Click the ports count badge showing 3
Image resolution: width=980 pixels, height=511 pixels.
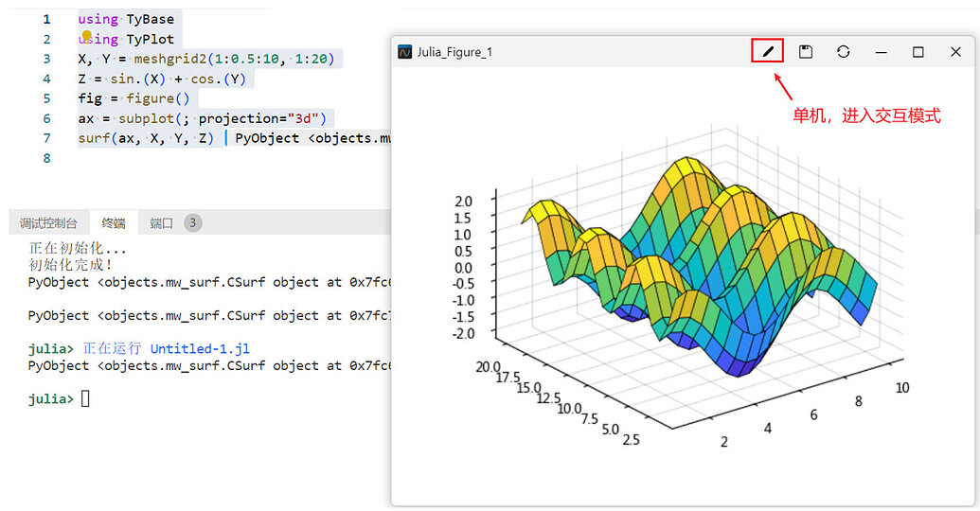tap(193, 223)
